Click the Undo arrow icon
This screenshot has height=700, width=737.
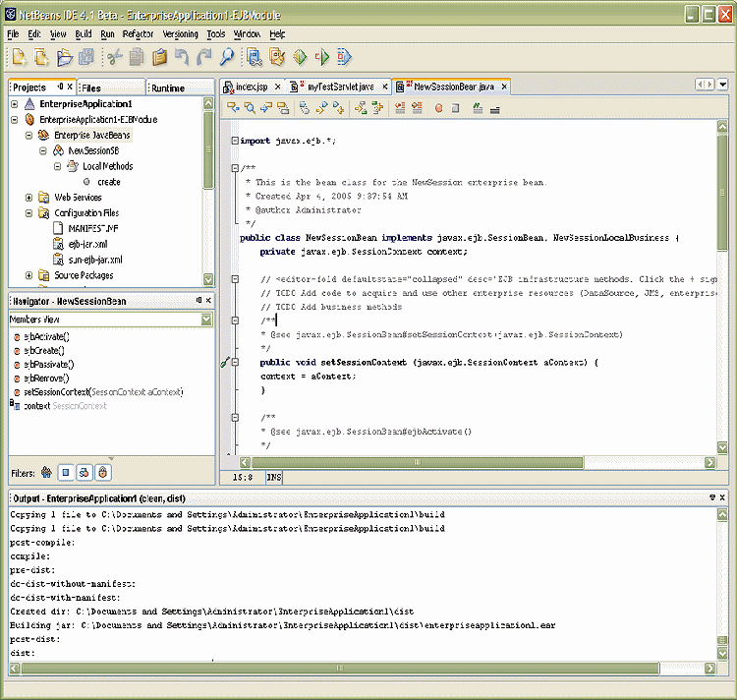pyautogui.click(x=182, y=57)
